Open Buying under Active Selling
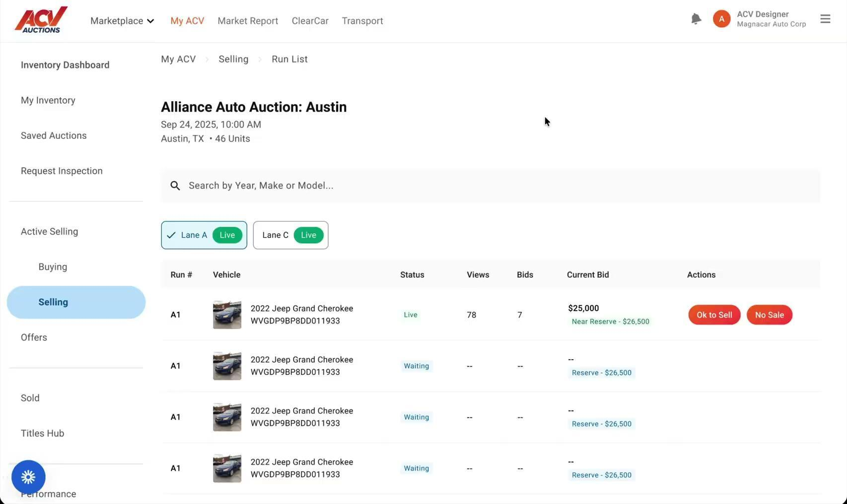This screenshot has height=504, width=847. point(53,267)
